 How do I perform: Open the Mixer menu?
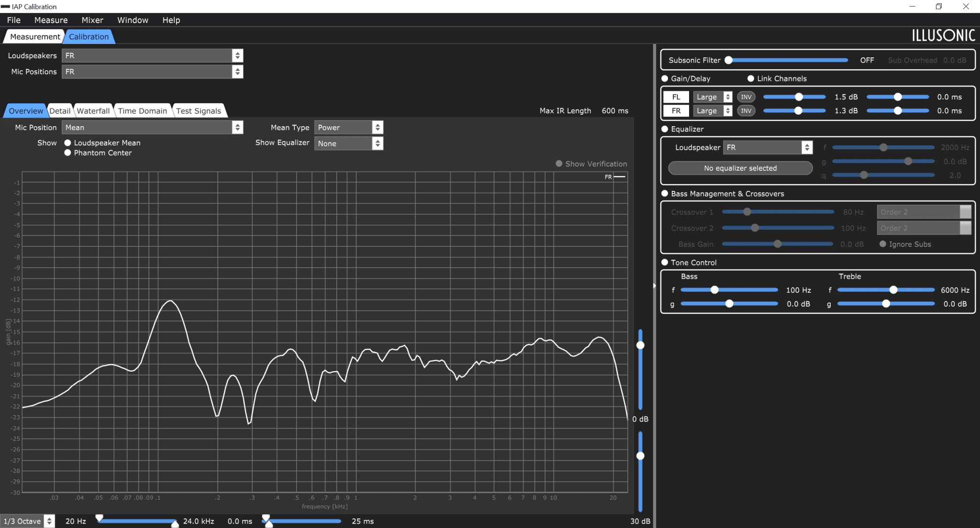click(92, 20)
